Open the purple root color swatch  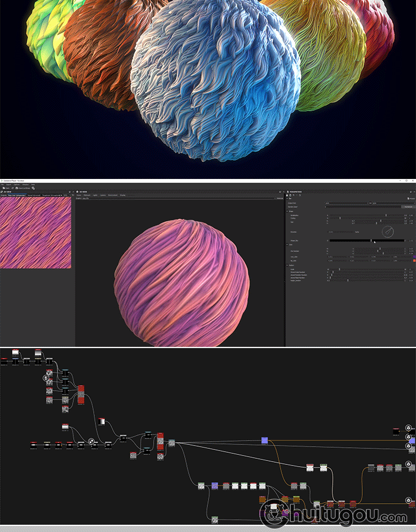pos(414,257)
